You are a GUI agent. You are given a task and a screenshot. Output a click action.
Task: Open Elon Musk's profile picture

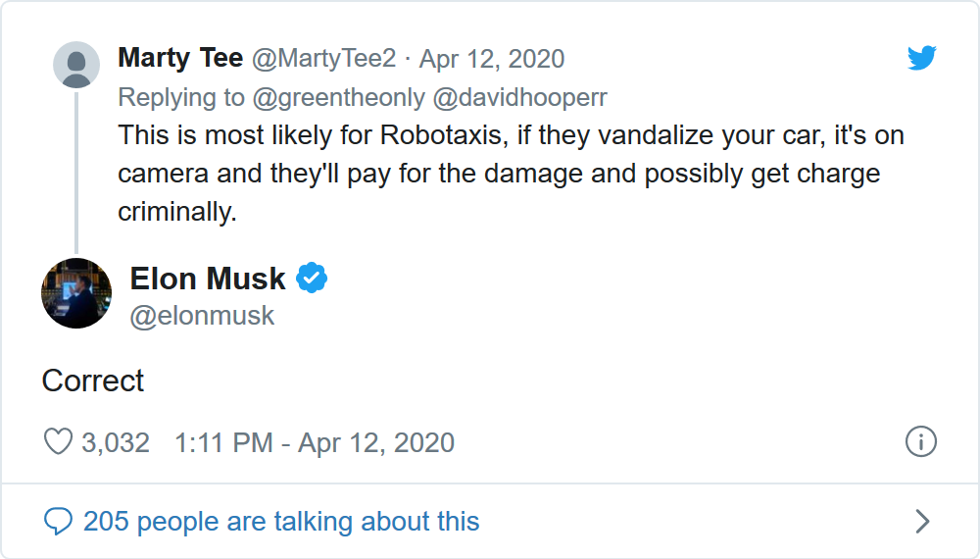[75, 293]
